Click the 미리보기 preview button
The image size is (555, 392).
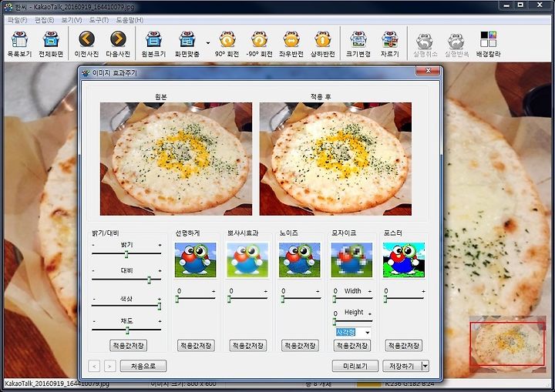355,366
